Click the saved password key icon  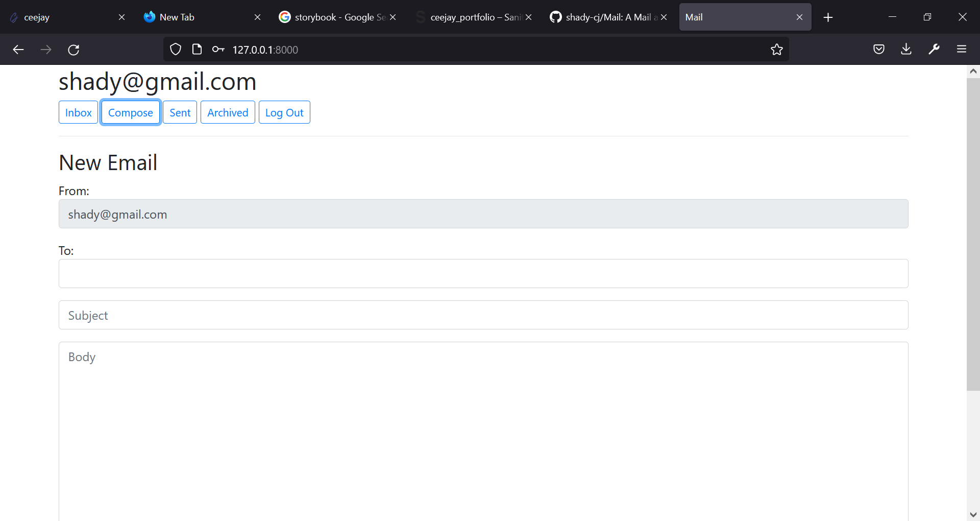[218, 50]
